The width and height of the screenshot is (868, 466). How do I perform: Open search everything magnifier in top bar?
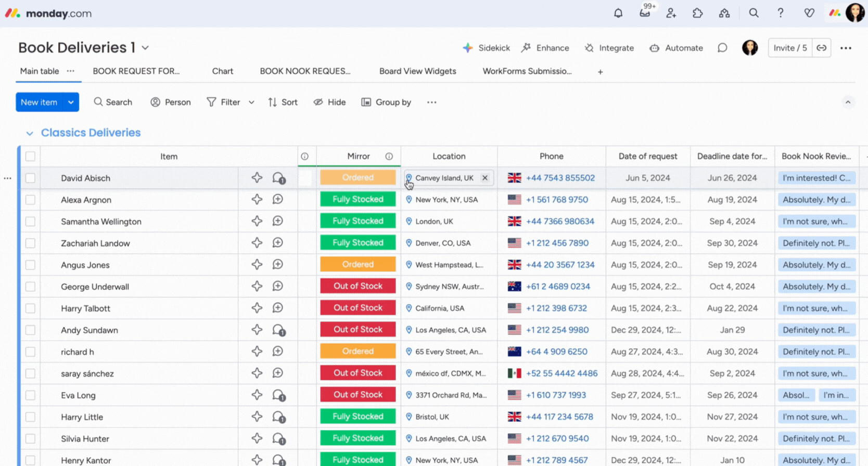(754, 13)
